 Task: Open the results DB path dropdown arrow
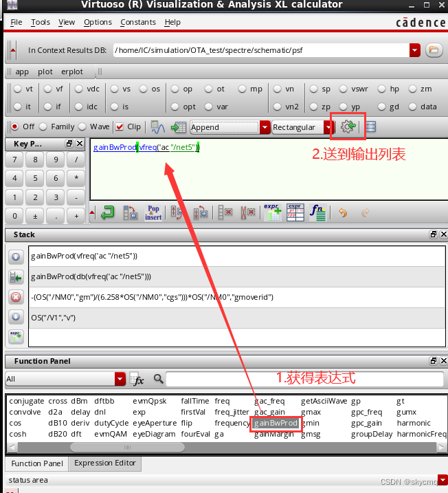tap(415, 50)
